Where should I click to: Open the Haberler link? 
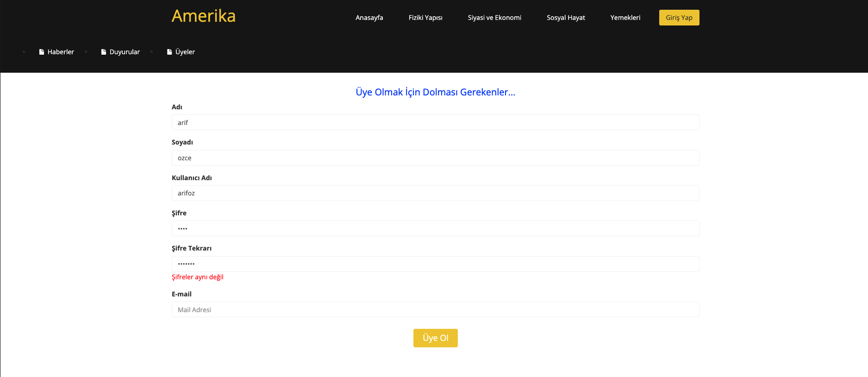[61, 52]
